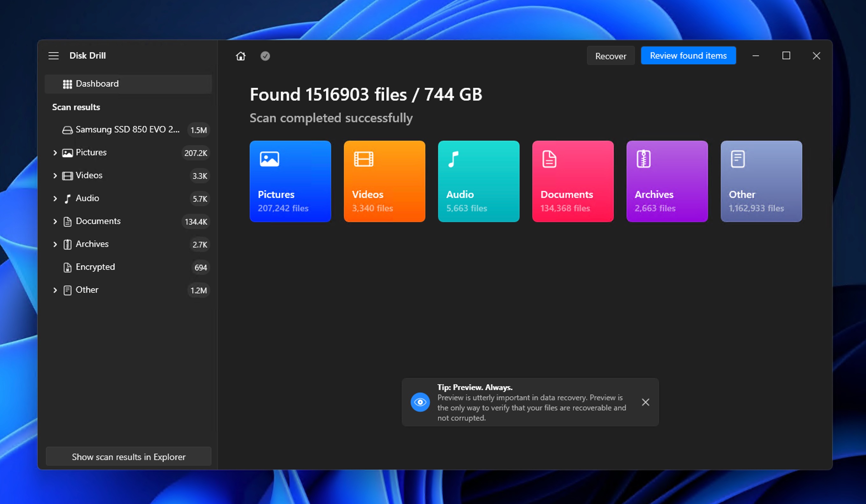This screenshot has width=866, height=504.
Task: Expand the Other category in the sidebar
Action: pyautogui.click(x=55, y=290)
